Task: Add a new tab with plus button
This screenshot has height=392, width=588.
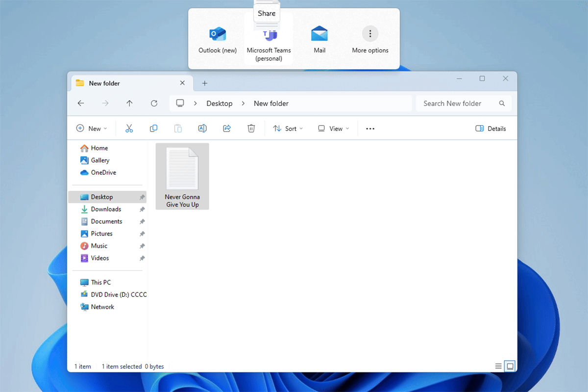Action: coord(205,83)
